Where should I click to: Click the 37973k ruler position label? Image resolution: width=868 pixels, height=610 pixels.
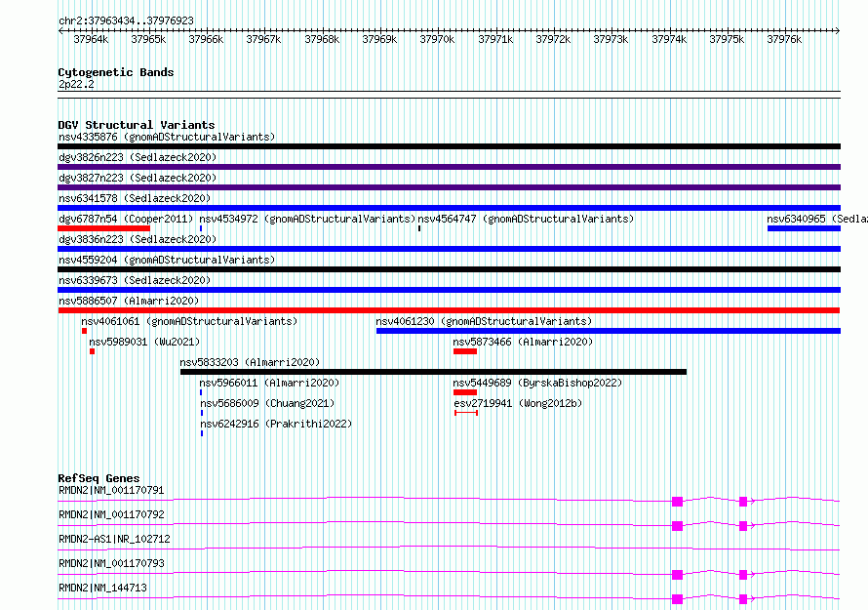611,39
